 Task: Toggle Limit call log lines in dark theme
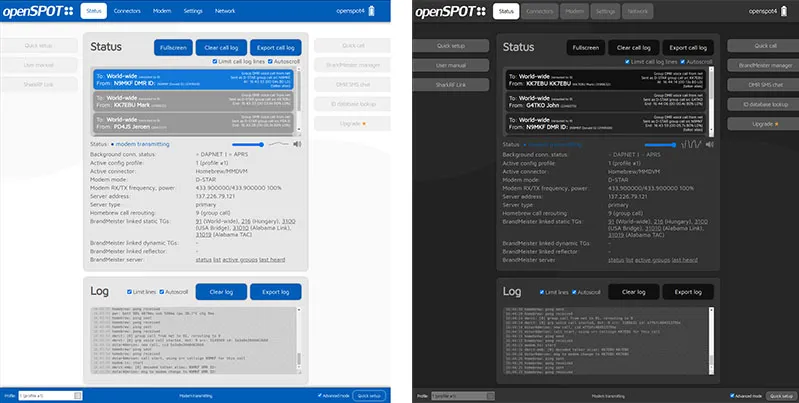[x=627, y=62]
